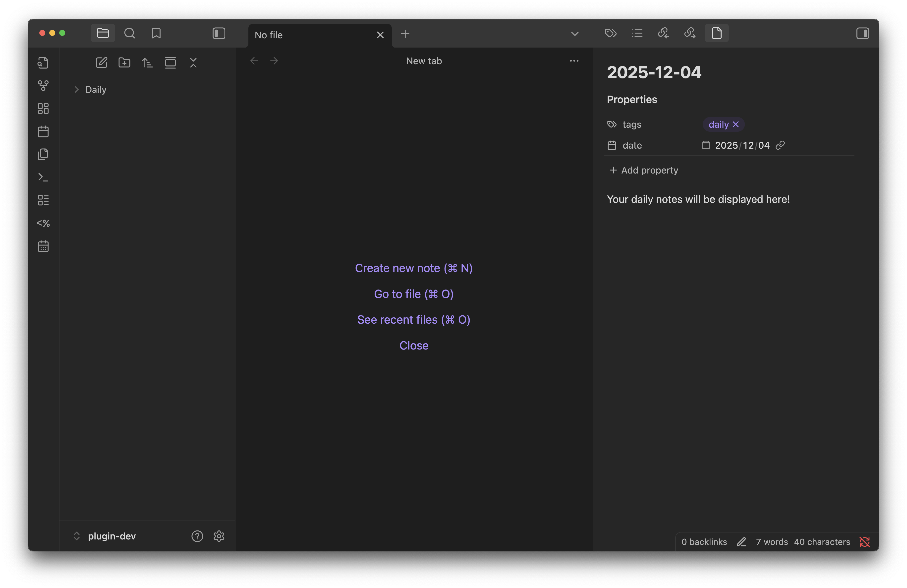Expand the Daily folder
The width and height of the screenshot is (907, 588).
coord(95,90)
